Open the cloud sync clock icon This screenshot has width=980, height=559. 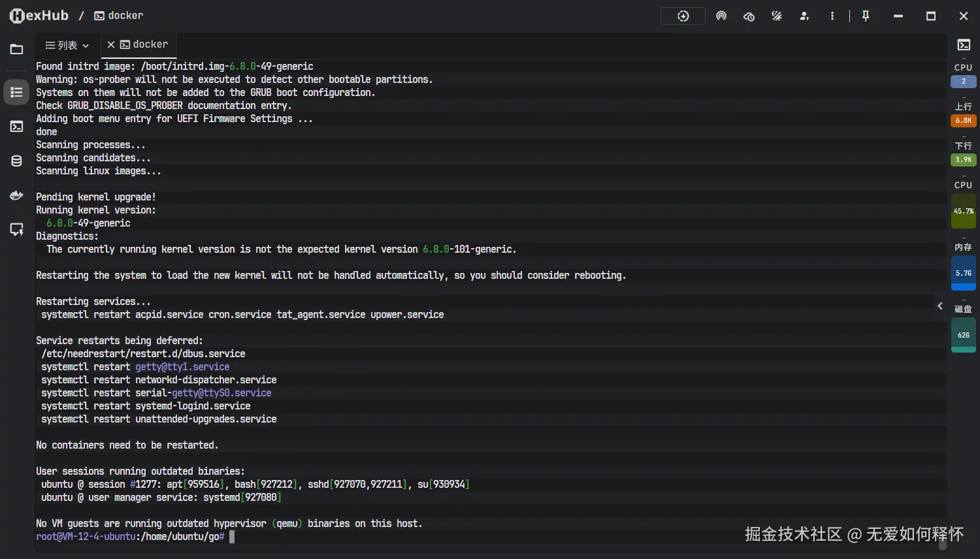(749, 16)
